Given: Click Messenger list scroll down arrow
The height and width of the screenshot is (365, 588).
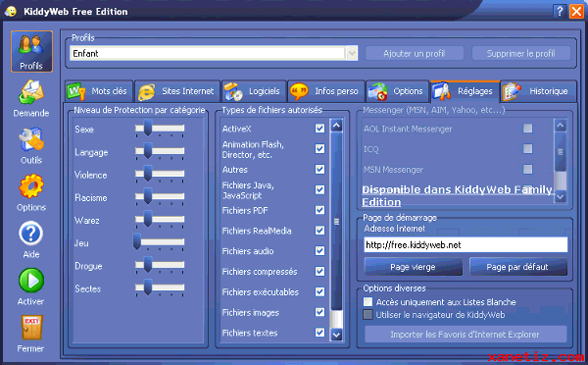Looking at the screenshot, I should tap(561, 197).
